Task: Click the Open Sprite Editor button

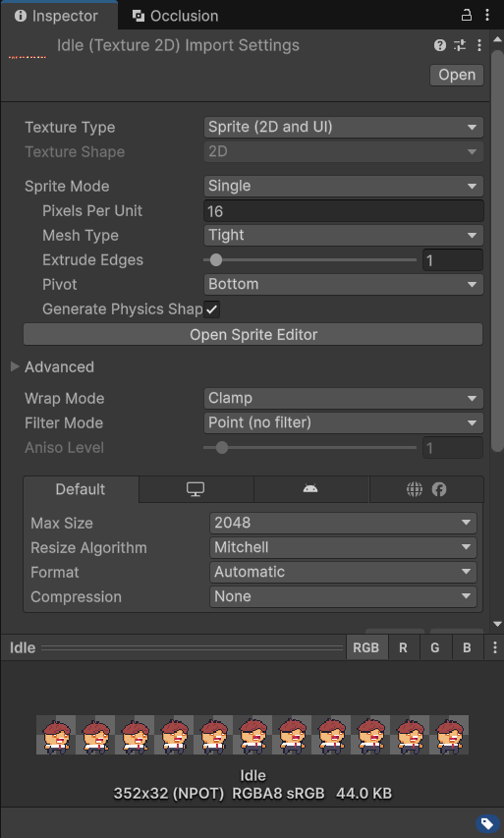Action: (253, 335)
